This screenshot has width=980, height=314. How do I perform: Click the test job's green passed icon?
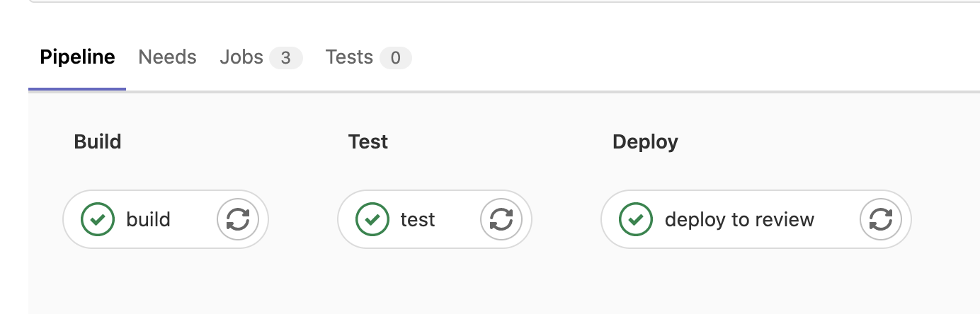point(372,219)
